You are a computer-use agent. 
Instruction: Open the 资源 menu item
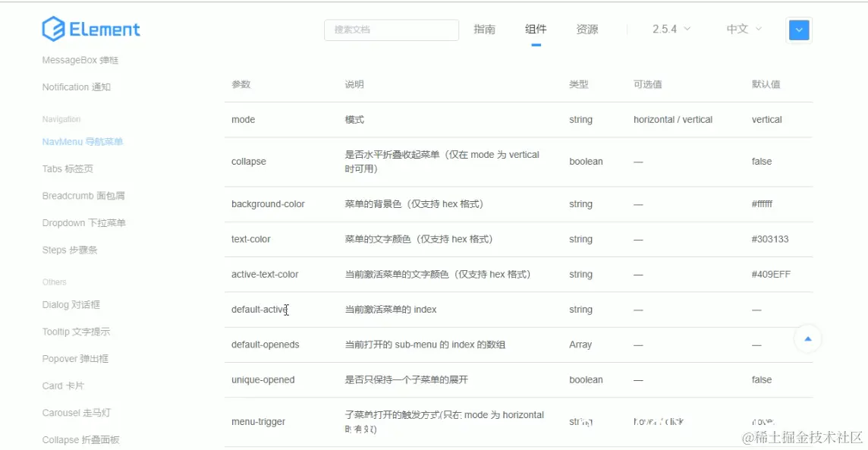pos(587,29)
